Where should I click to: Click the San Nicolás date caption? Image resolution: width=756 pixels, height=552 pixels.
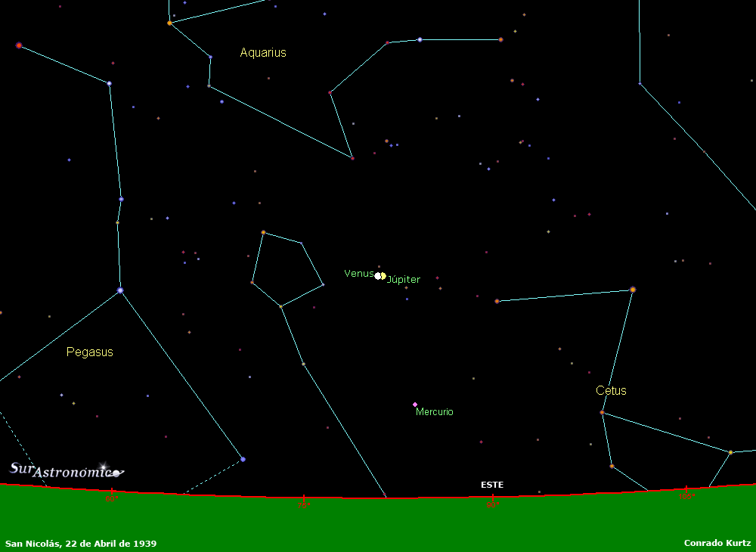[81, 544]
